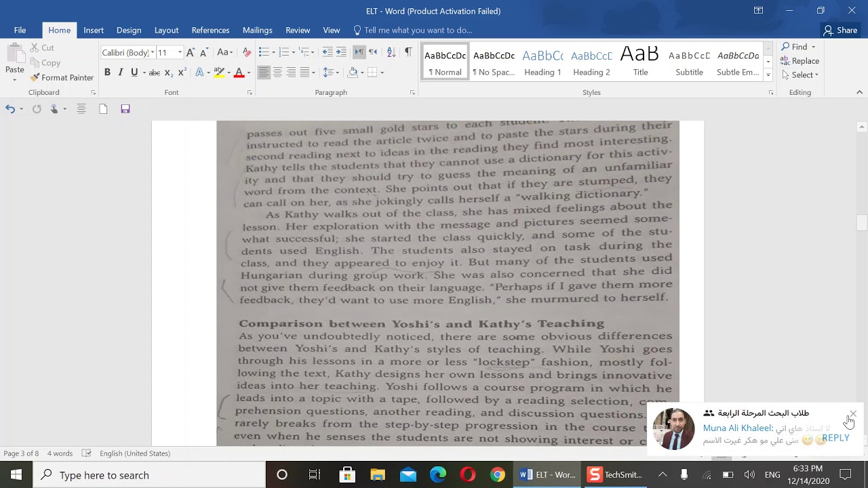Open Opera browser from the taskbar
The height and width of the screenshot is (488, 868).
tap(468, 475)
